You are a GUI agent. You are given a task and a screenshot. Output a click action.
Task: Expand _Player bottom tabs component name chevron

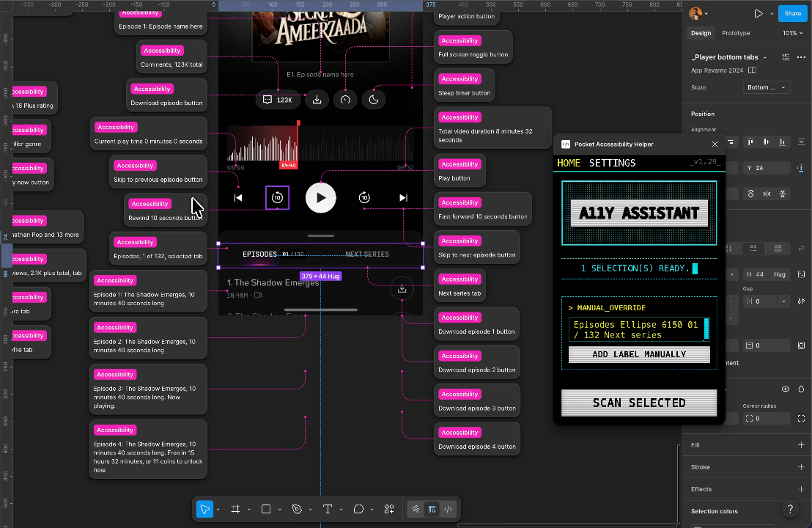point(764,57)
